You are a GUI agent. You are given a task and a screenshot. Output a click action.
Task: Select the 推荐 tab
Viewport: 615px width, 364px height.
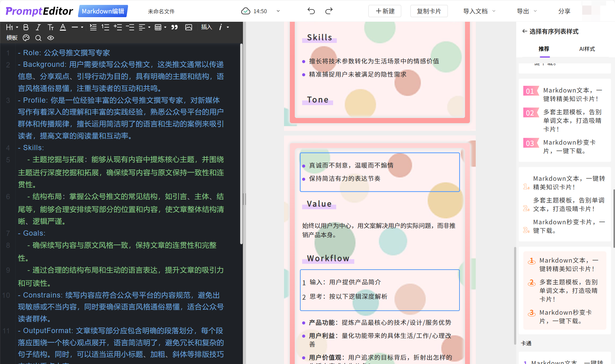(x=544, y=49)
